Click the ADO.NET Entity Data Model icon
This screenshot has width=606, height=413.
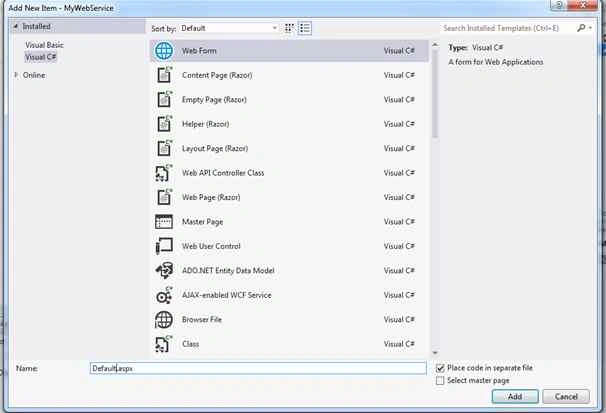point(164,270)
